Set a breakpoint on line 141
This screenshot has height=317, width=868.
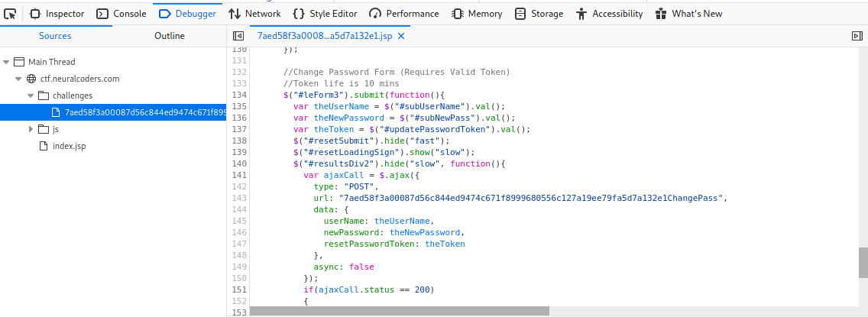(239, 174)
